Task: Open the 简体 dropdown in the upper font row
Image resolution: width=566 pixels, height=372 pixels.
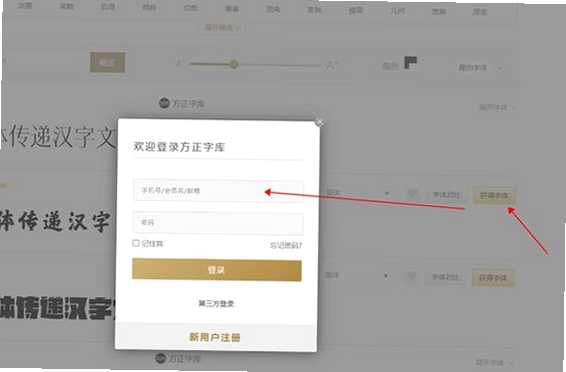Action: [356, 193]
